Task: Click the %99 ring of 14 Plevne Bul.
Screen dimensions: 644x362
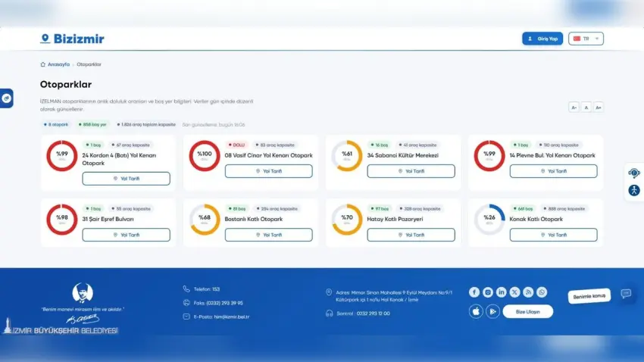Action: point(489,156)
